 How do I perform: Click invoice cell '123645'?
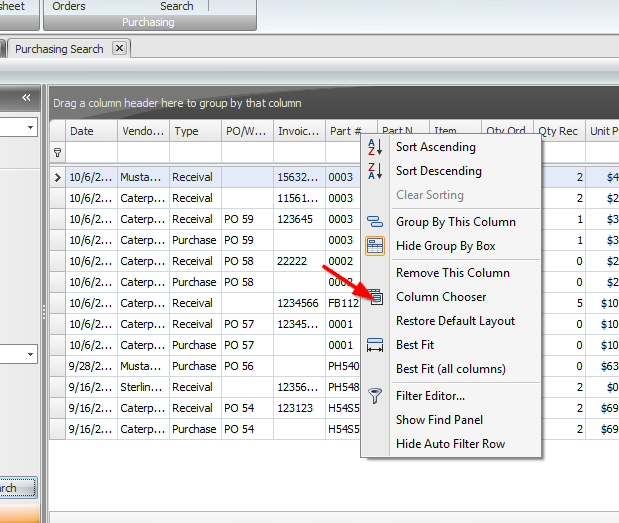pyautogui.click(x=300, y=219)
